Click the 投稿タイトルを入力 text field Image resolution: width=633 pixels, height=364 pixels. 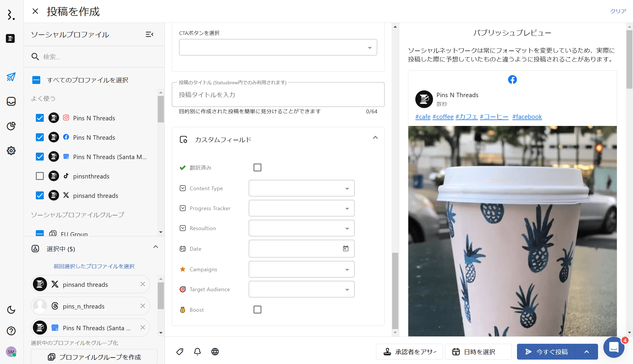tap(278, 95)
